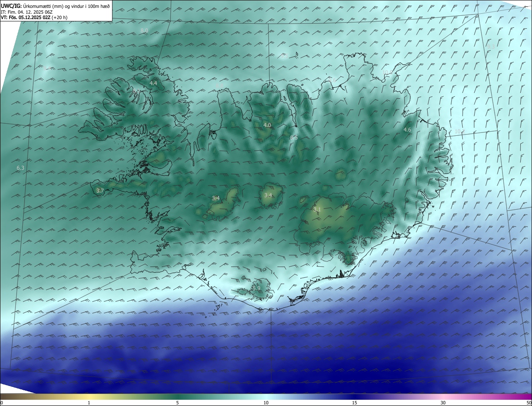
Task: Click the title 'Úrkomumætti (mm) og vindur í 100m hæð'
Action: tap(66, 6)
